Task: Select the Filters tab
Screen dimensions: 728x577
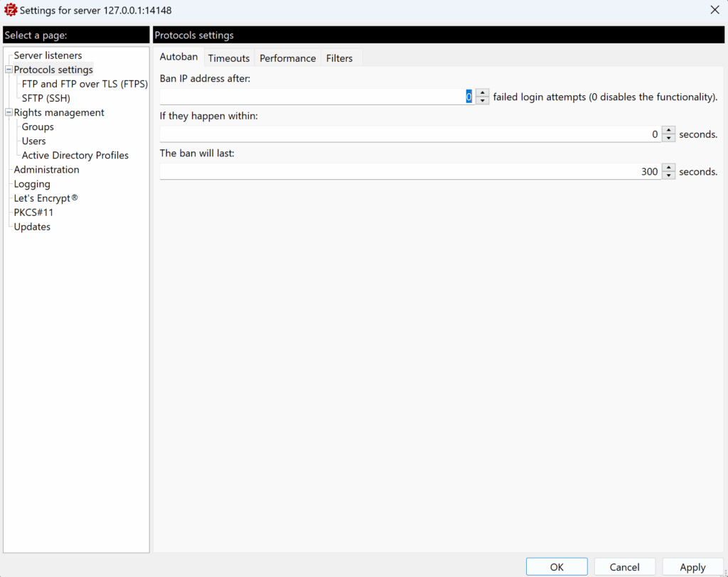Action: (x=339, y=58)
